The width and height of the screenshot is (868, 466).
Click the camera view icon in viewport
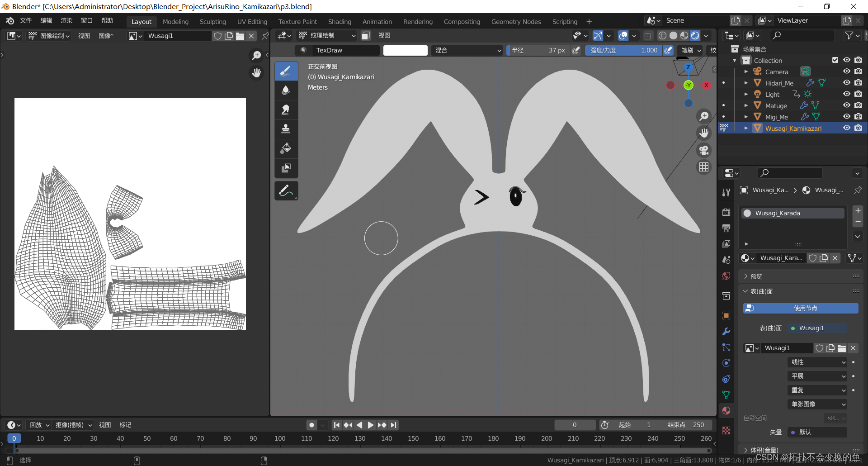tap(704, 150)
